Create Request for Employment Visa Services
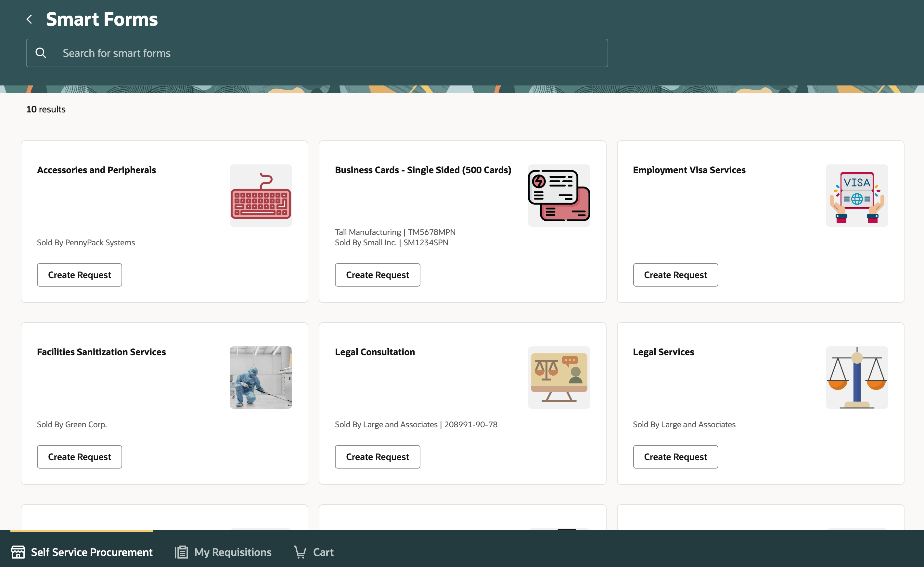Image resolution: width=924 pixels, height=567 pixels. pyautogui.click(x=675, y=275)
